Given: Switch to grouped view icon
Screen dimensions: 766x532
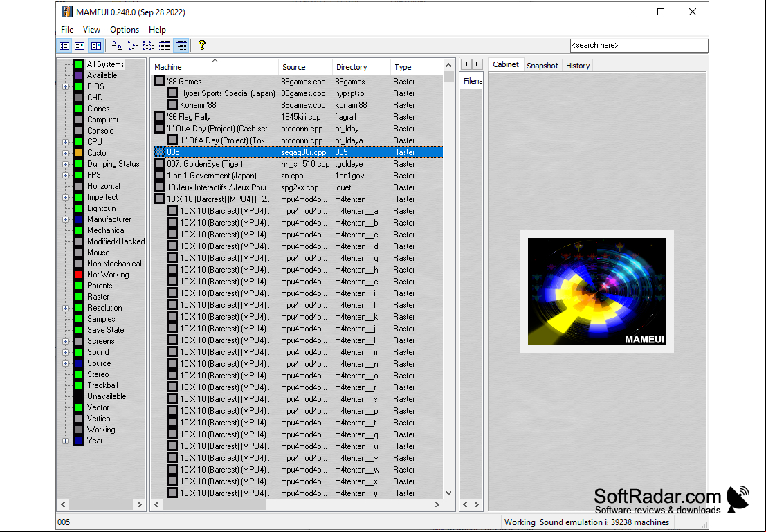Looking at the screenshot, I should [x=181, y=46].
